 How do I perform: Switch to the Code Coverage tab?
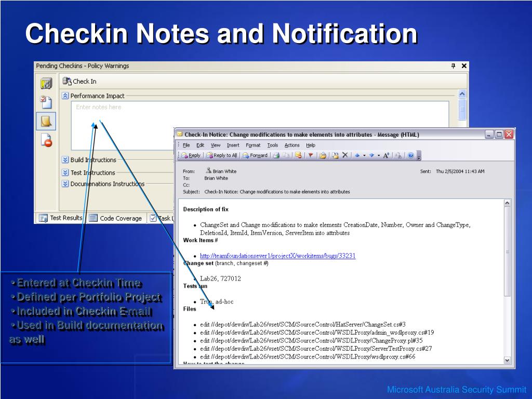[116, 218]
